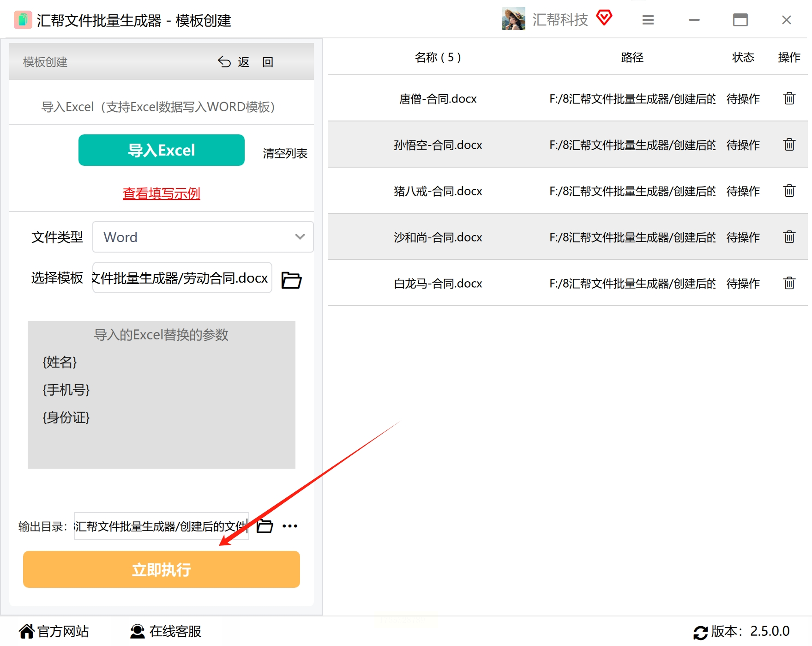Open 在线客服 online support
The image size is (812, 646).
(166, 631)
